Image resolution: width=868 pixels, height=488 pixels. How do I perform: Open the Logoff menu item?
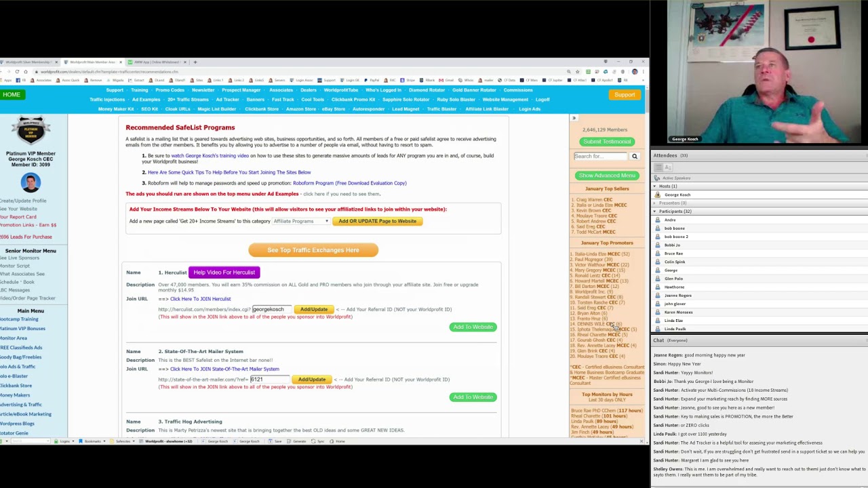[542, 100]
